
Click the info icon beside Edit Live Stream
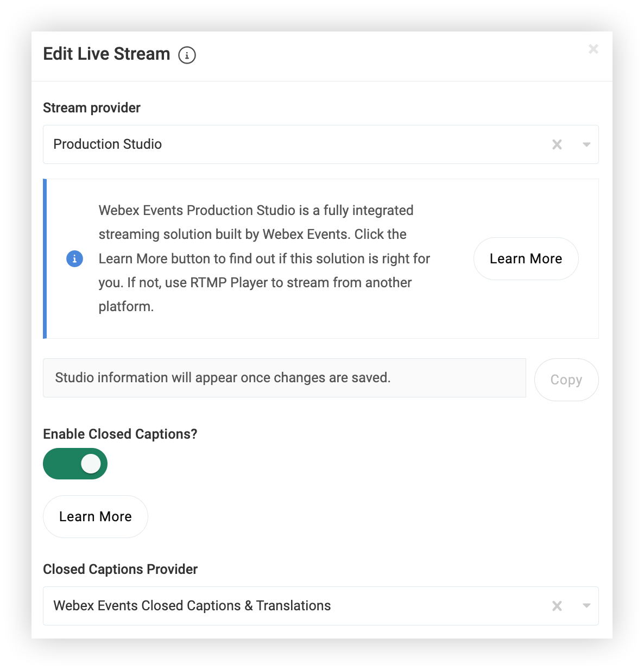pos(187,55)
